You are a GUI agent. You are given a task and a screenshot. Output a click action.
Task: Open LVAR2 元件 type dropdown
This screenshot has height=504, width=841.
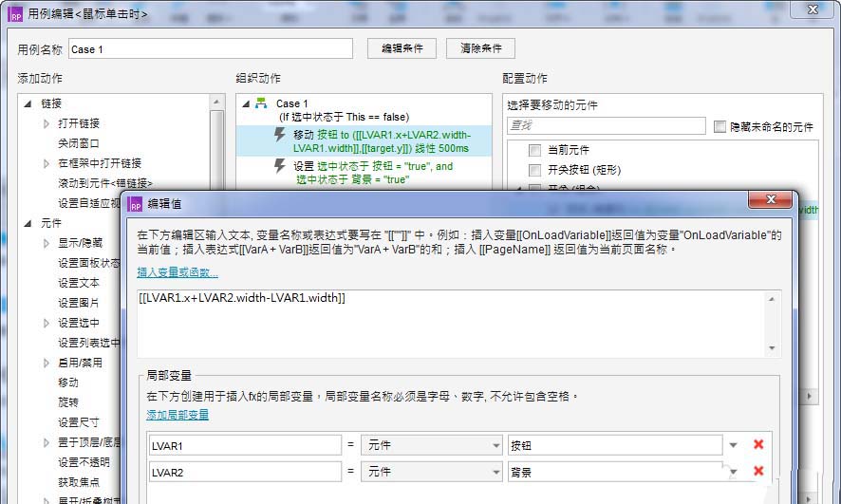[432, 473]
